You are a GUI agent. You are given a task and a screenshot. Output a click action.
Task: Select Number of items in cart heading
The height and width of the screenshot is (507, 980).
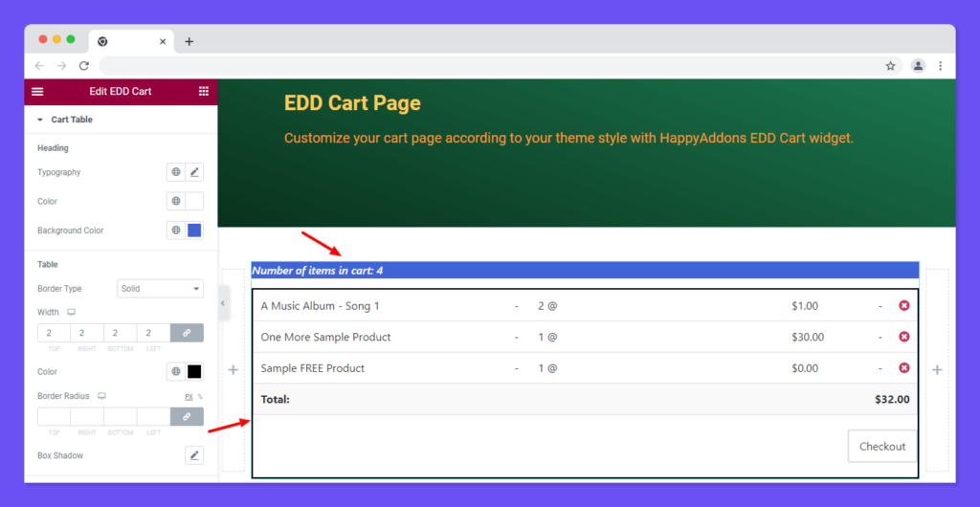(318, 271)
